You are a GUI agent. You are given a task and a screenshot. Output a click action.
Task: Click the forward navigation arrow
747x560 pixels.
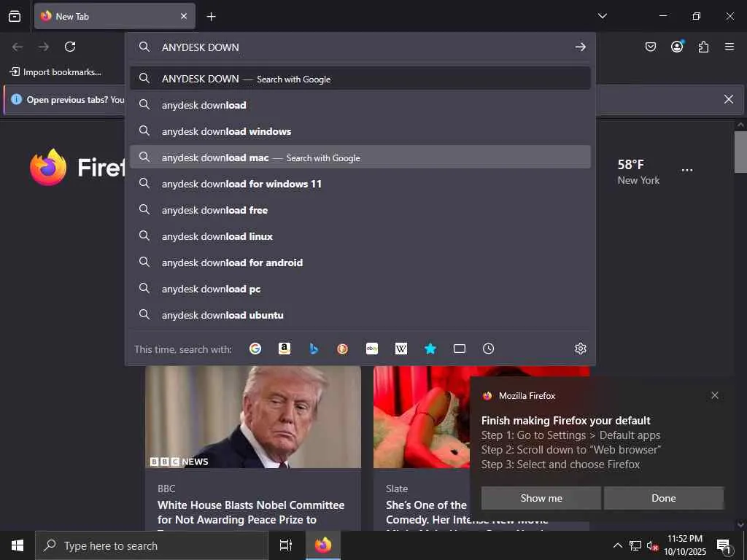(44, 47)
